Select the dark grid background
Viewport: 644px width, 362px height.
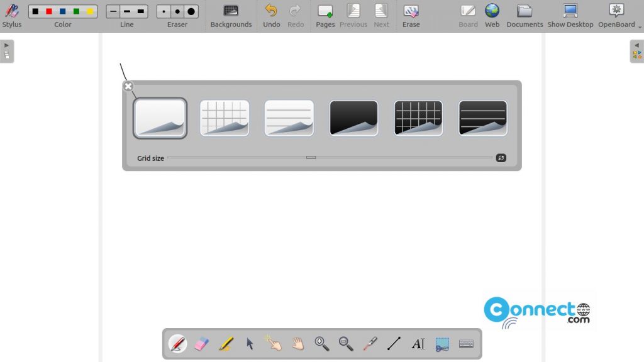click(418, 118)
